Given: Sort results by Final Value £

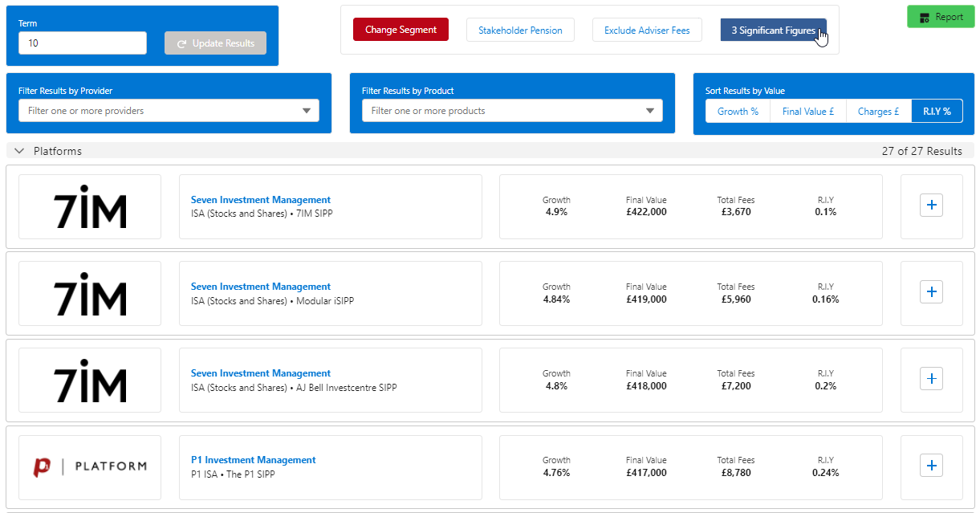Looking at the screenshot, I should pos(808,112).
